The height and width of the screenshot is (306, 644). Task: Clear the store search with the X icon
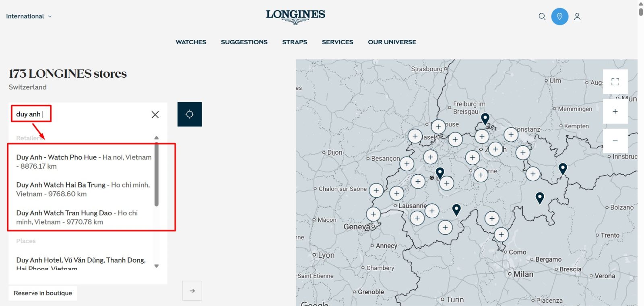tap(155, 114)
